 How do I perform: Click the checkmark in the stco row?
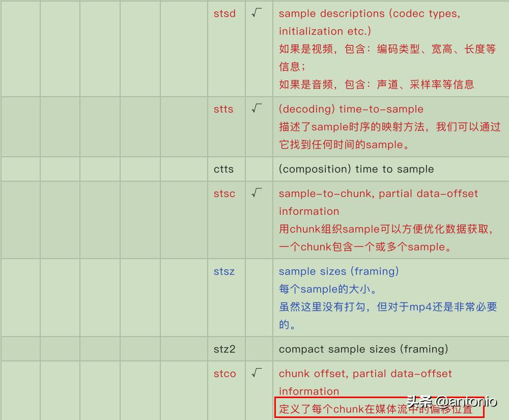click(x=257, y=373)
